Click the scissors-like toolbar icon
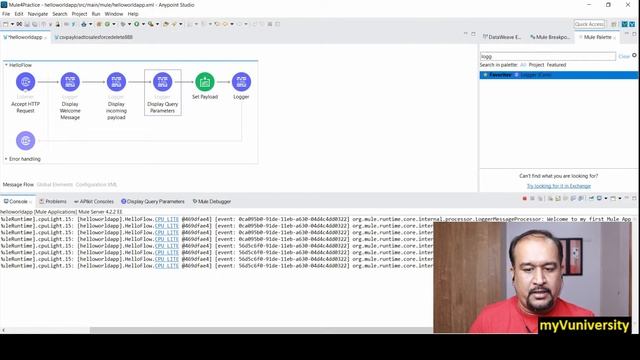 tap(19, 24)
